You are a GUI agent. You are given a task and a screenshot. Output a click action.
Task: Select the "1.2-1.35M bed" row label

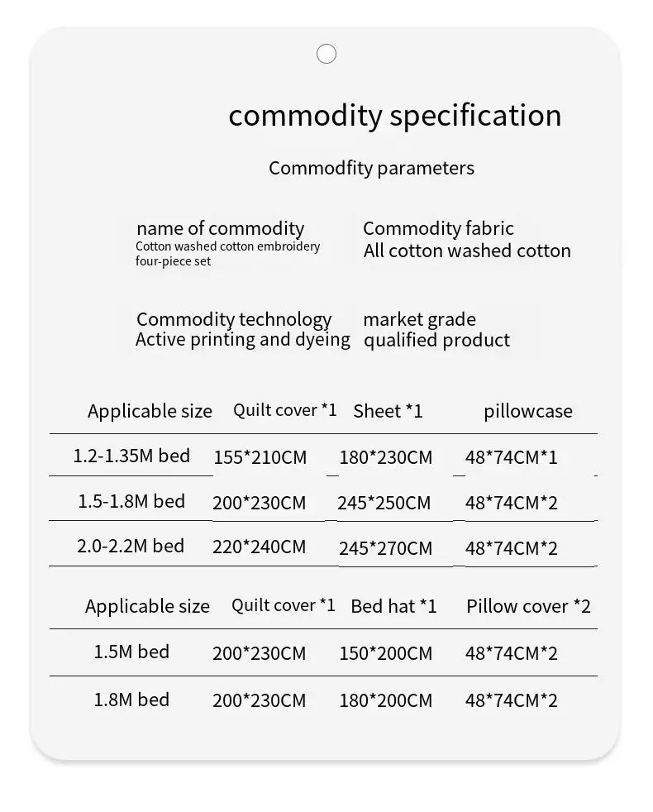point(131,456)
